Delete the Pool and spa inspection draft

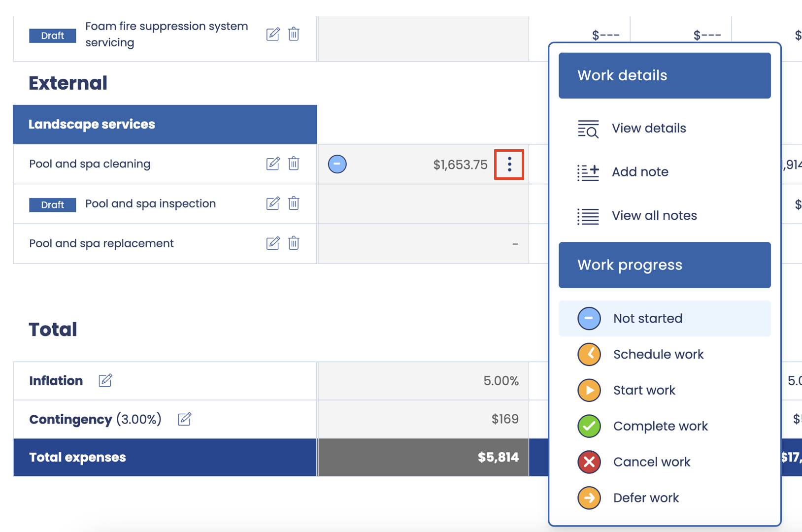coord(294,203)
